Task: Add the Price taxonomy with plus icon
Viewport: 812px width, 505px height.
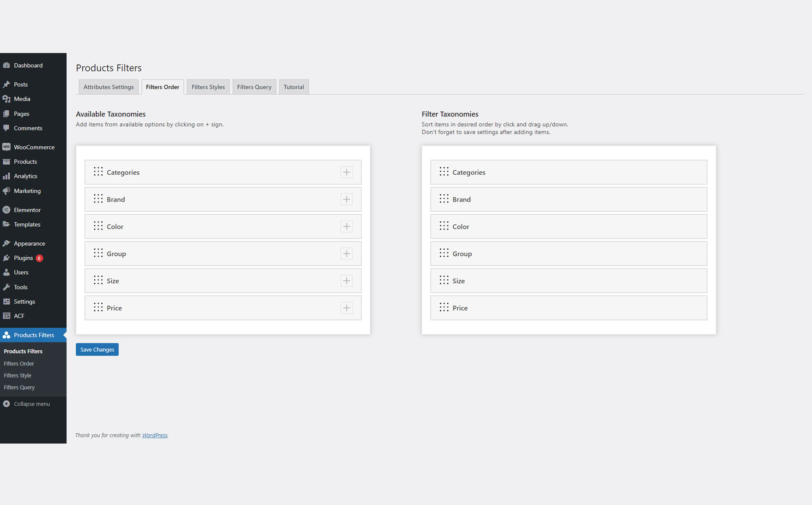Action: click(346, 308)
